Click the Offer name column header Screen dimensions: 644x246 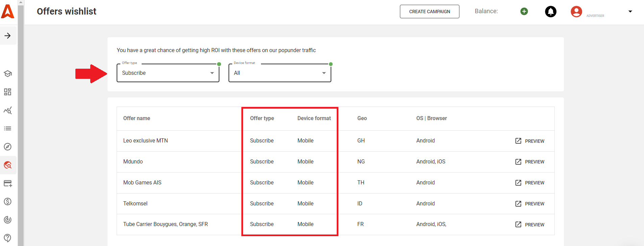pos(137,118)
